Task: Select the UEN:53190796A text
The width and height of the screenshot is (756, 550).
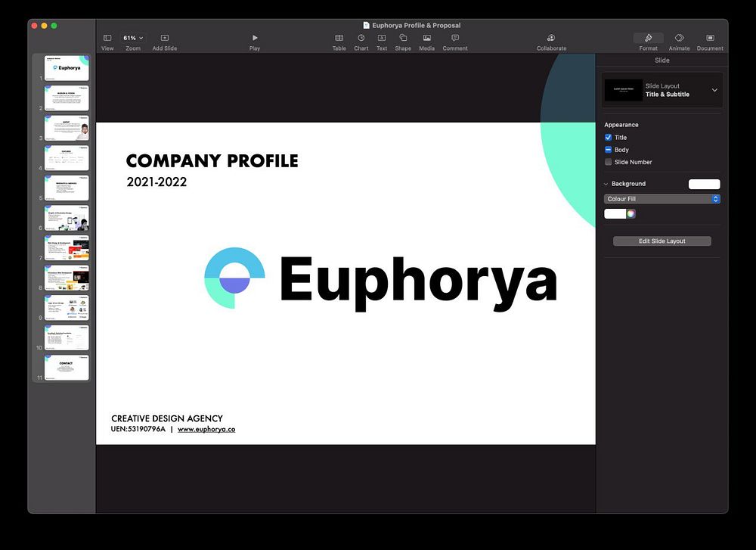Action: coord(138,429)
